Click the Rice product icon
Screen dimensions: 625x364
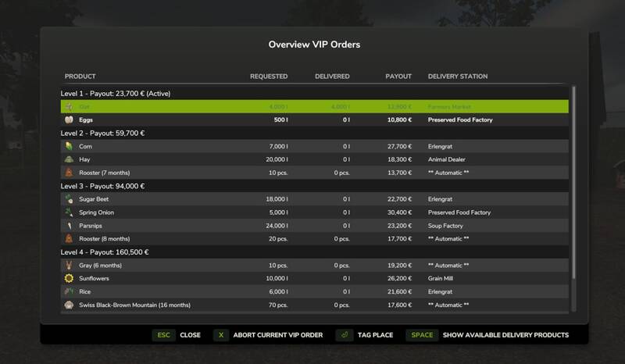(x=69, y=291)
